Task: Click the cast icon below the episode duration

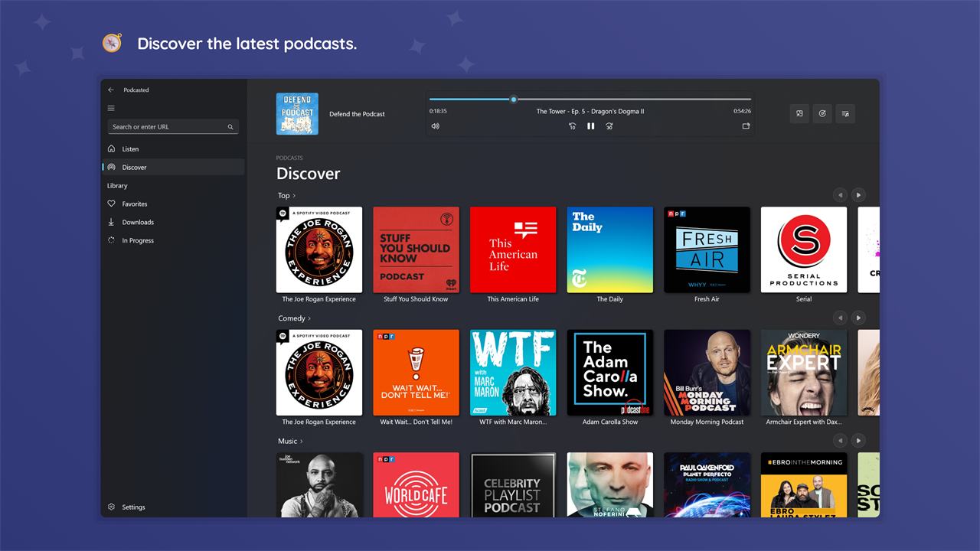Action: pyautogui.click(x=746, y=126)
